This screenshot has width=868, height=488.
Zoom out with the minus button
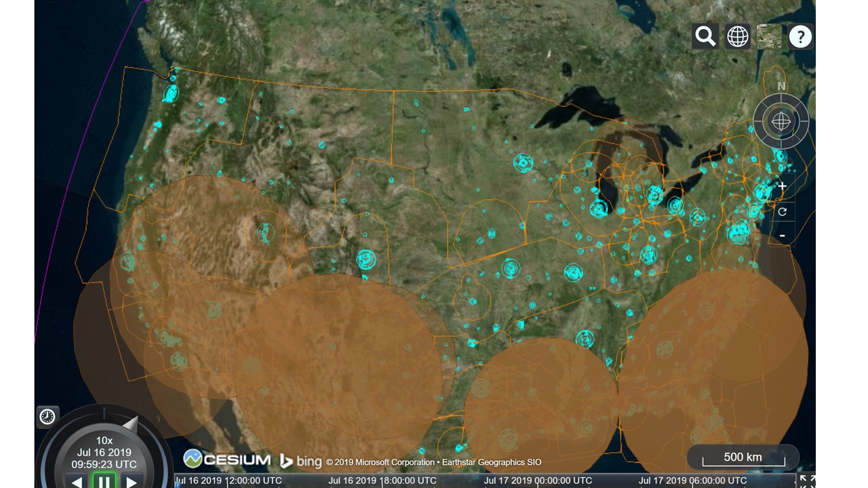[x=782, y=236]
